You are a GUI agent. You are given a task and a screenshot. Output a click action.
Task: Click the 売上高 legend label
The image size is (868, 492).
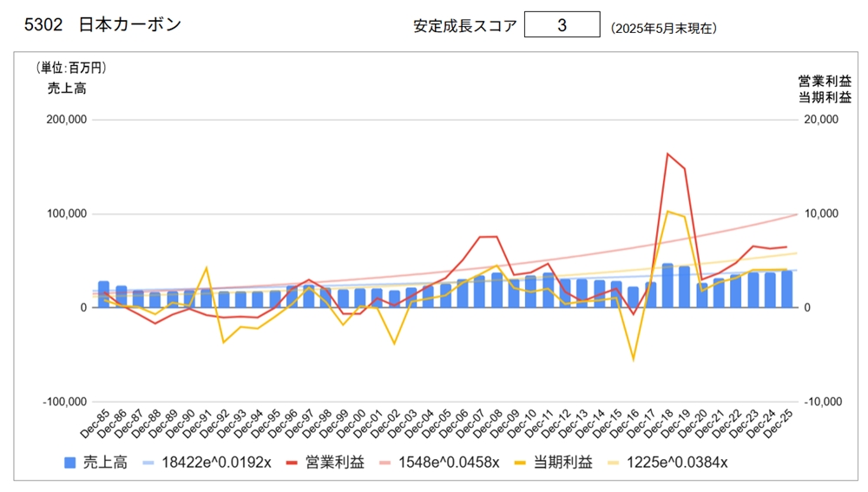(x=105, y=462)
